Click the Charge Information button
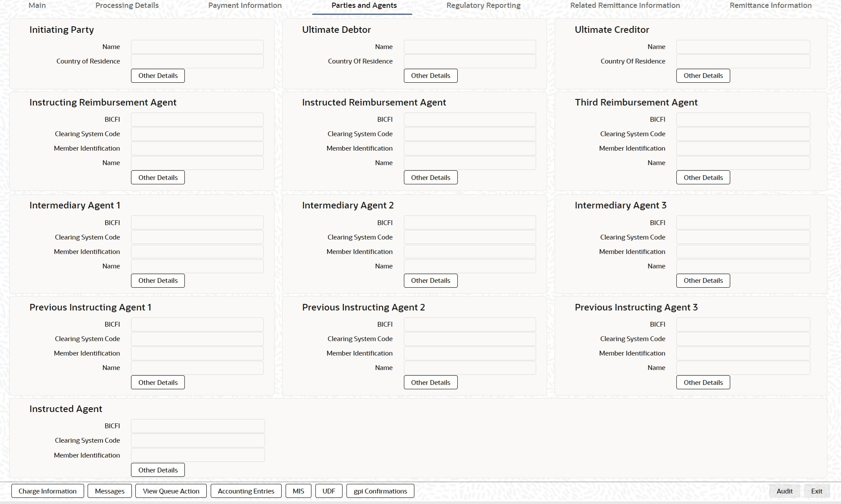Image resolution: width=841 pixels, height=504 pixels. pos(47,491)
